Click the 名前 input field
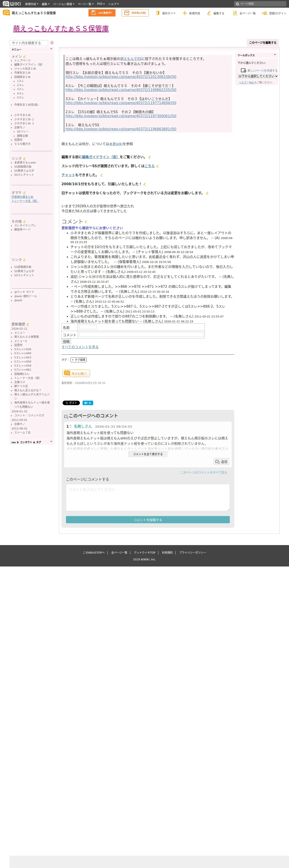This screenshot has height=868, width=289. pyautogui.click(x=88, y=327)
